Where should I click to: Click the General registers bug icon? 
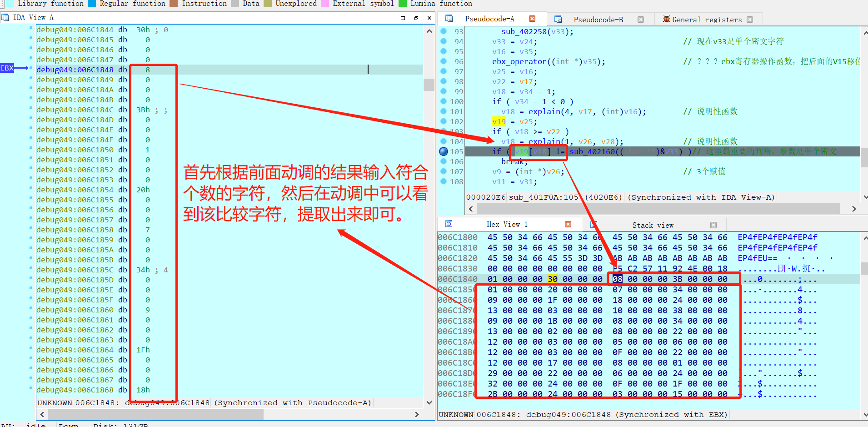[x=667, y=19]
